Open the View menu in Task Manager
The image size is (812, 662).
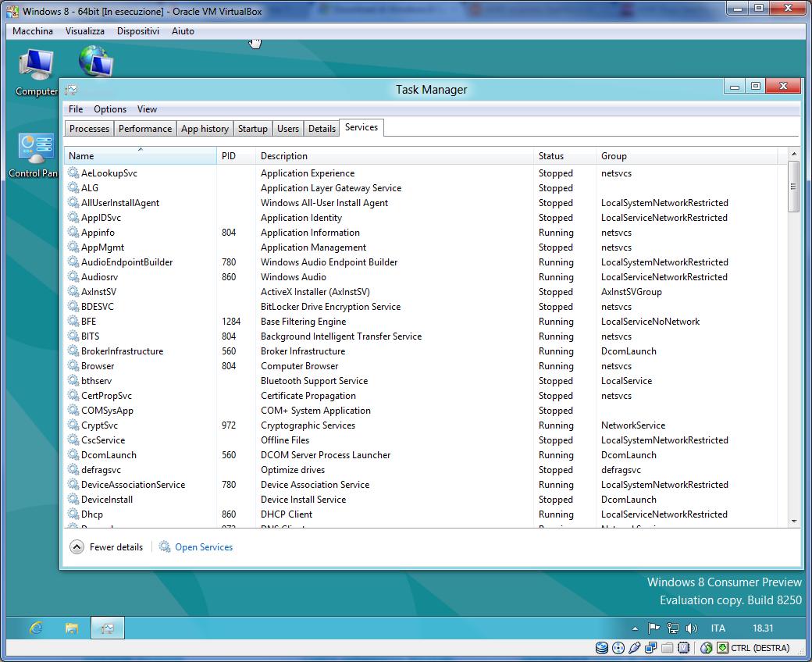click(x=147, y=109)
